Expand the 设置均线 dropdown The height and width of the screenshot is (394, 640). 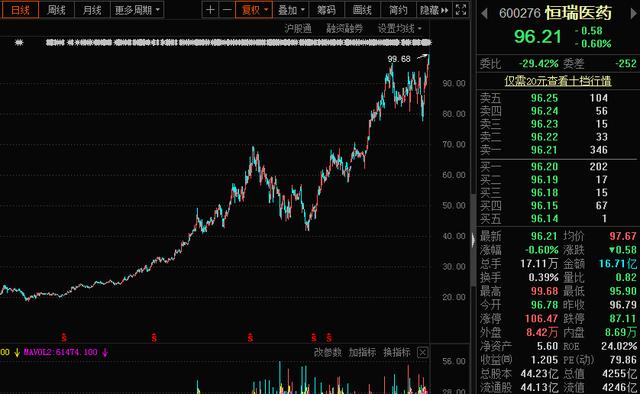pos(400,29)
